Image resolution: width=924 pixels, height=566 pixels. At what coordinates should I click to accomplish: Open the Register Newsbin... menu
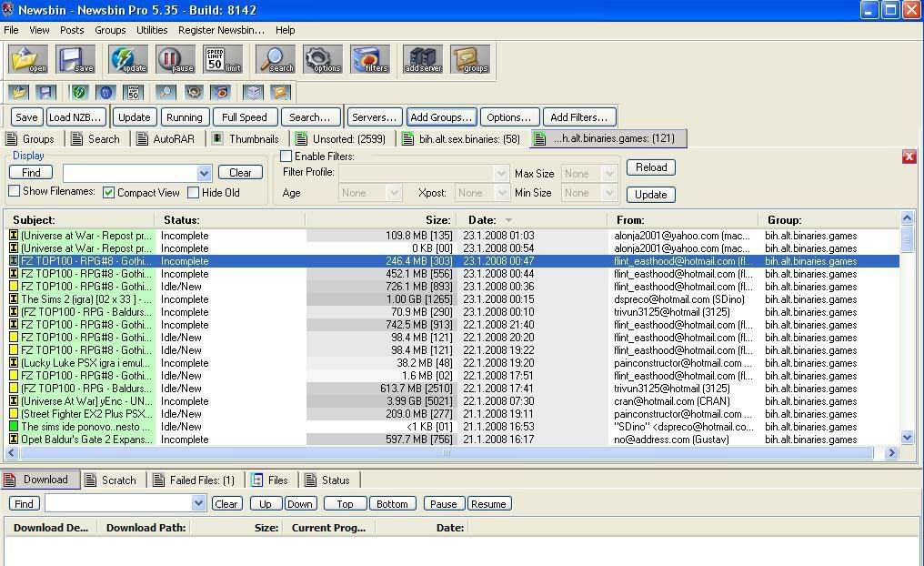[222, 30]
